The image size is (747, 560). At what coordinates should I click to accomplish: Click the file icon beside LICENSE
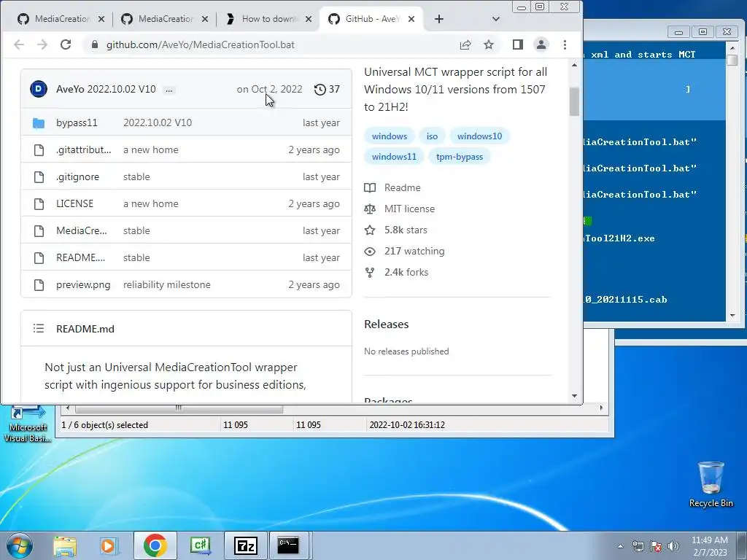point(39,204)
